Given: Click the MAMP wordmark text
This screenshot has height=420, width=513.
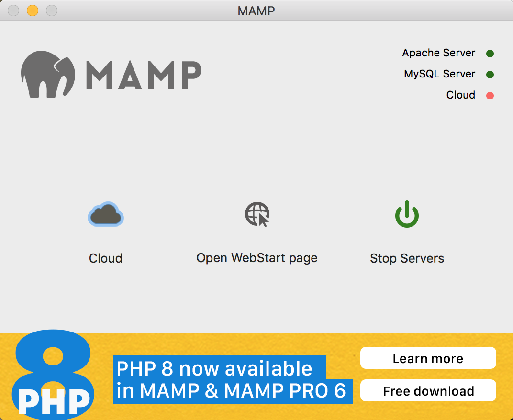Looking at the screenshot, I should coord(144,75).
